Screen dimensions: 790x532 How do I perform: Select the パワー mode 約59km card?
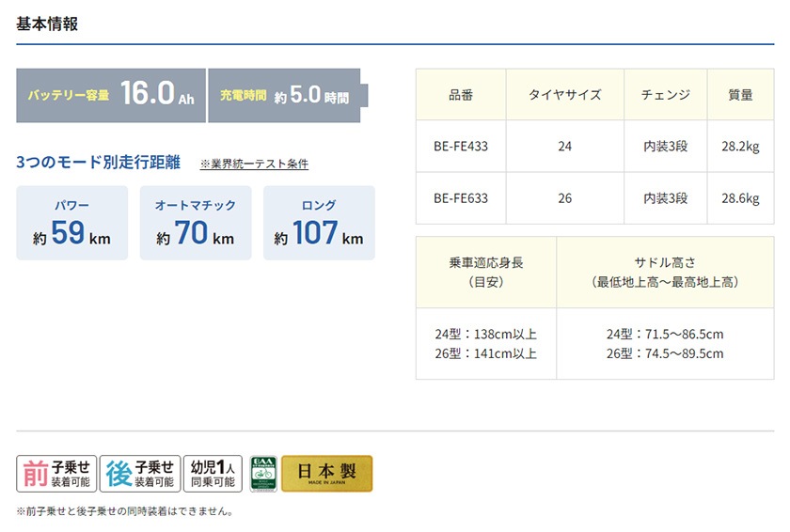71,223
